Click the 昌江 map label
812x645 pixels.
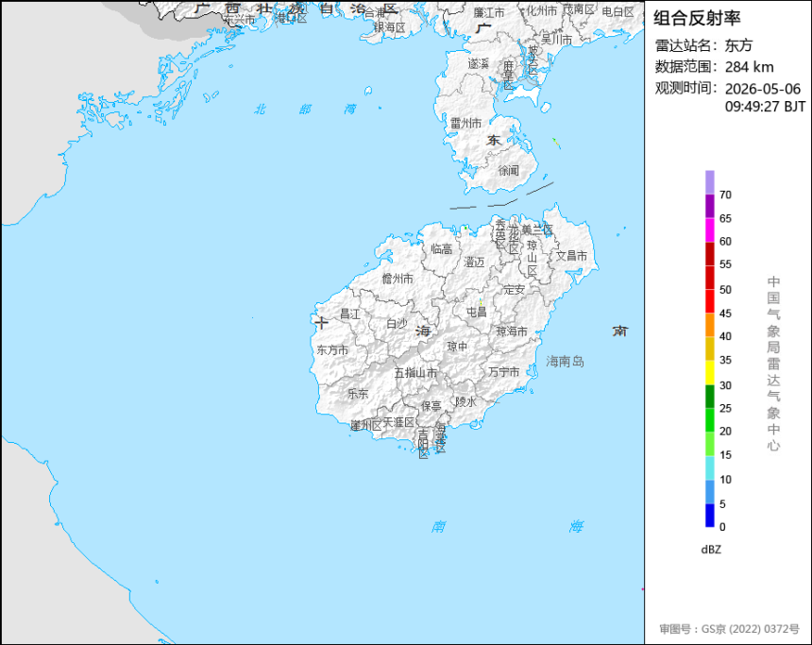349,314
